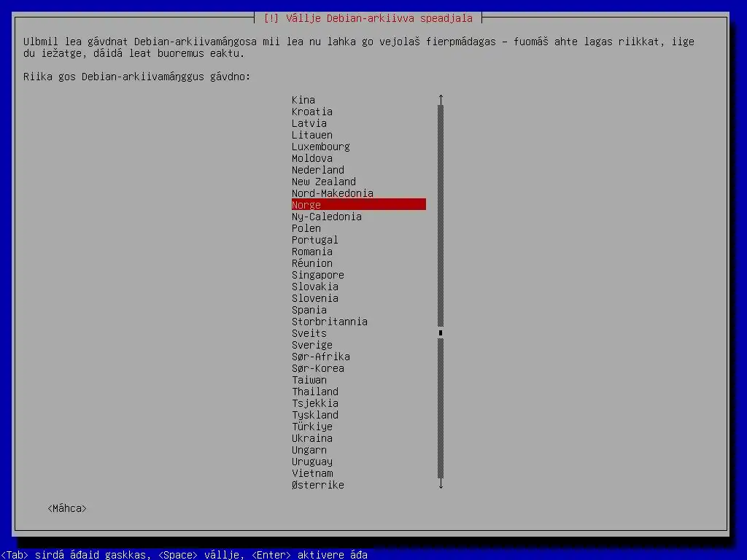This screenshot has width=747, height=560.
Task: Select New Zealand in the list
Action: (358, 182)
